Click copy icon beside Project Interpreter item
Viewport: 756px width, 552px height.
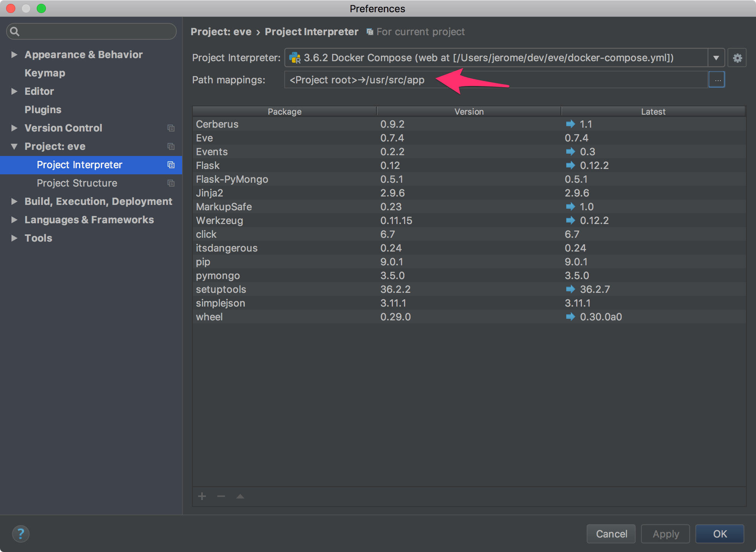coord(171,165)
